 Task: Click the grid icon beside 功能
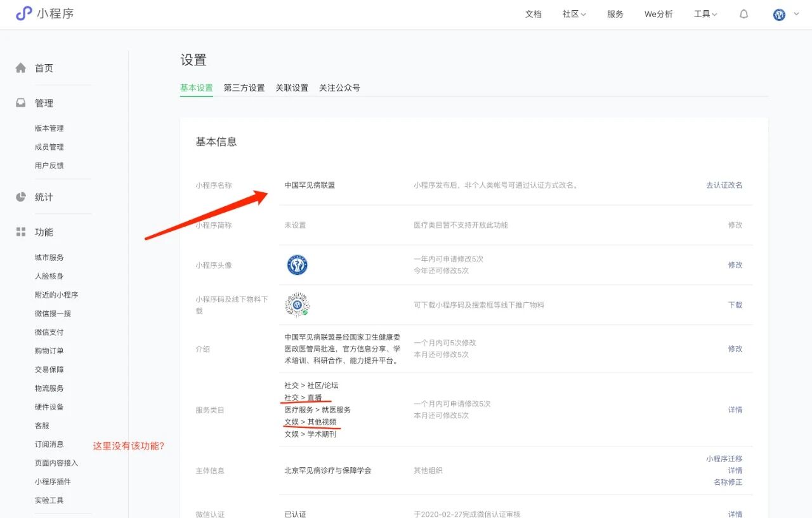coord(21,232)
